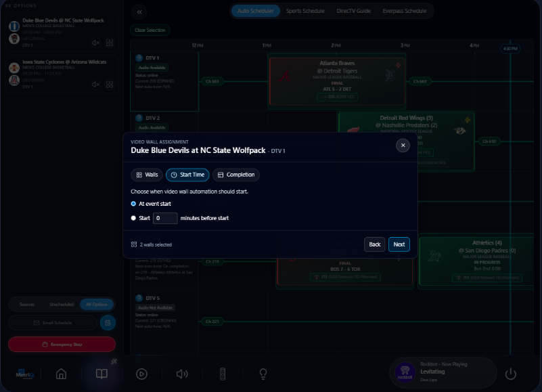This screenshot has width=542, height=392.
Task: Open the Home icon in bottom bar
Action: (x=61, y=374)
